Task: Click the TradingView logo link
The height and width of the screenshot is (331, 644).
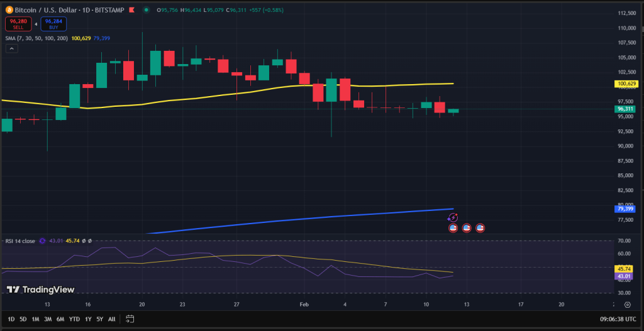Action: click(x=41, y=290)
